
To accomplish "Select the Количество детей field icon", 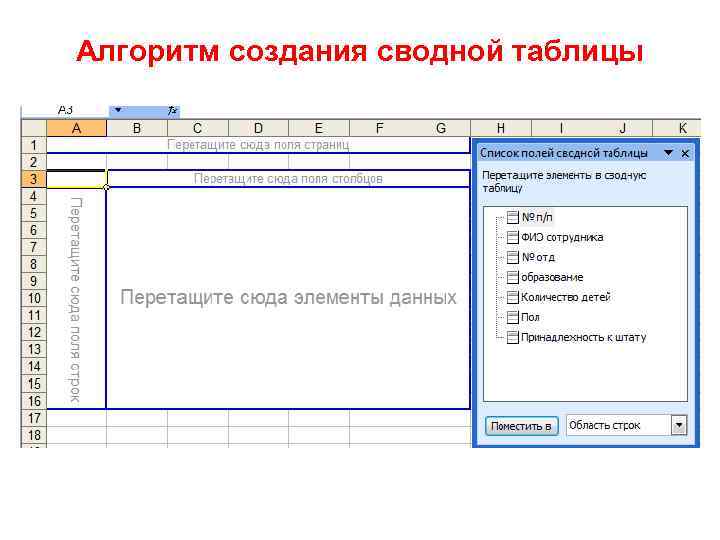I will (x=512, y=297).
